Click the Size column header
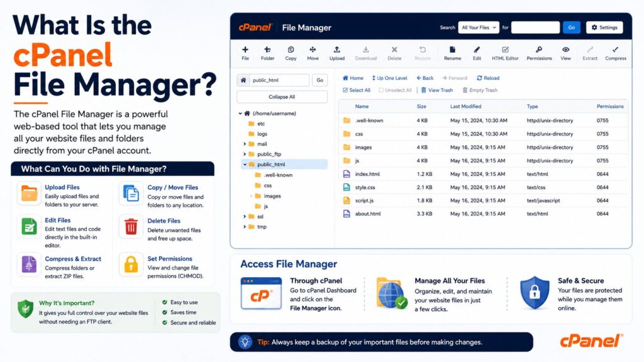This screenshot has width=644, height=362. pyautogui.click(x=421, y=106)
